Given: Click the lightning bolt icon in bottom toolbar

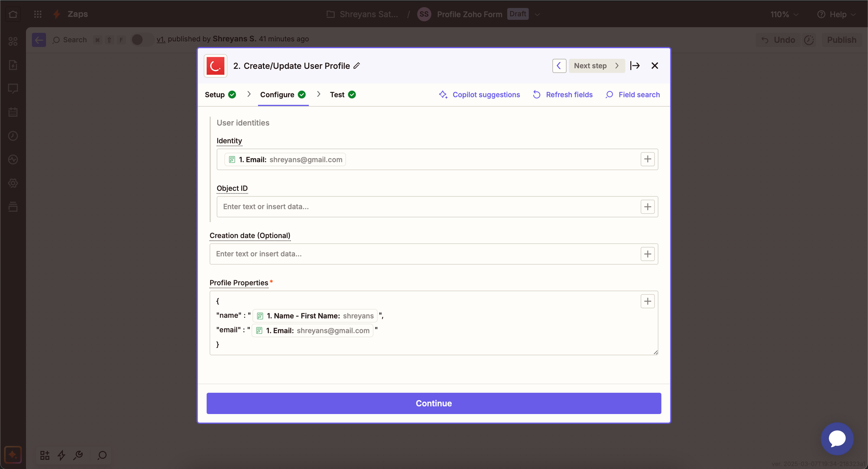Looking at the screenshot, I should click(61, 455).
